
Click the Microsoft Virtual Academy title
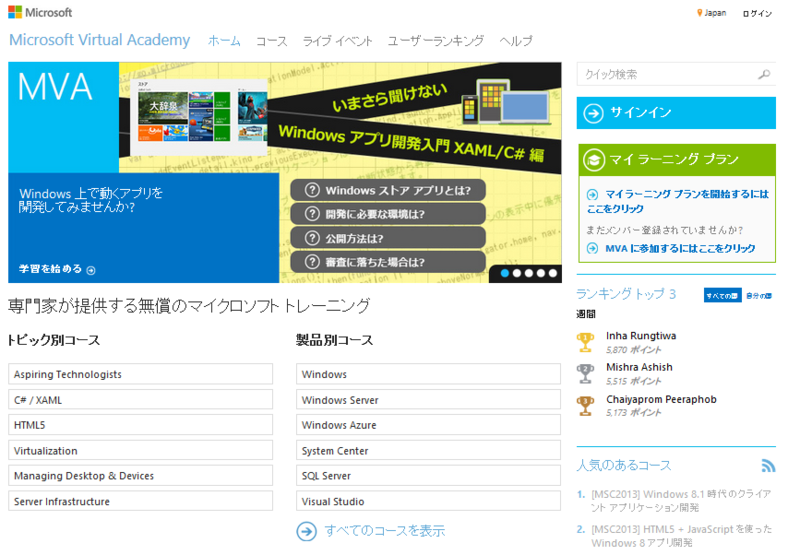[99, 40]
